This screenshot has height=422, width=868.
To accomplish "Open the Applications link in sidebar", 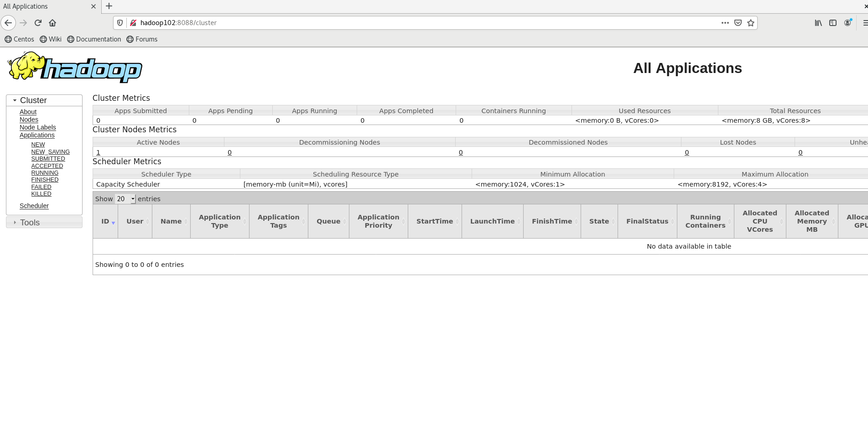I will click(37, 135).
